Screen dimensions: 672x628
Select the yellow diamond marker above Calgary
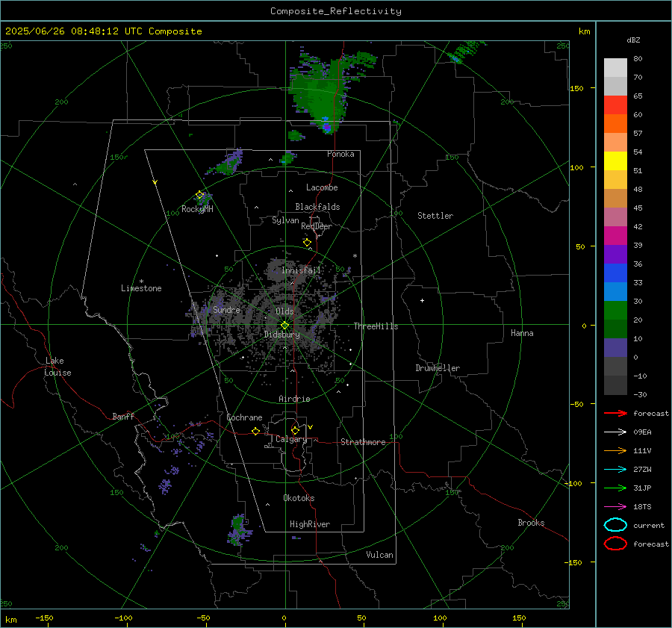pos(295,430)
